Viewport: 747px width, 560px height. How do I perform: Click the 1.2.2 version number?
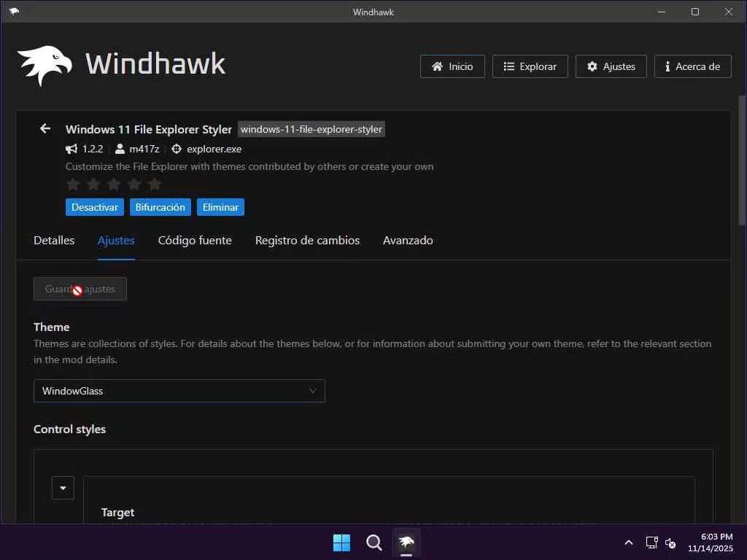[x=93, y=149]
